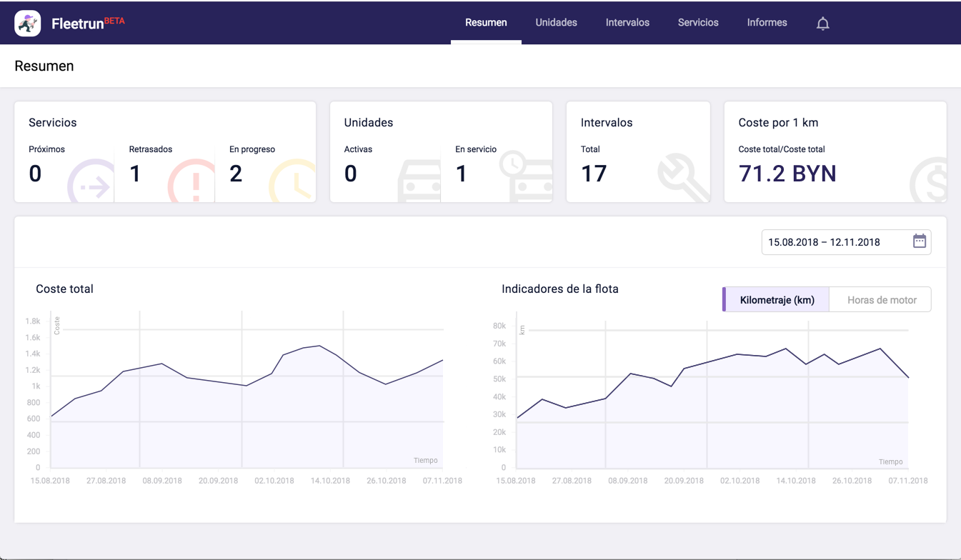Select the Resumen tab

point(486,23)
